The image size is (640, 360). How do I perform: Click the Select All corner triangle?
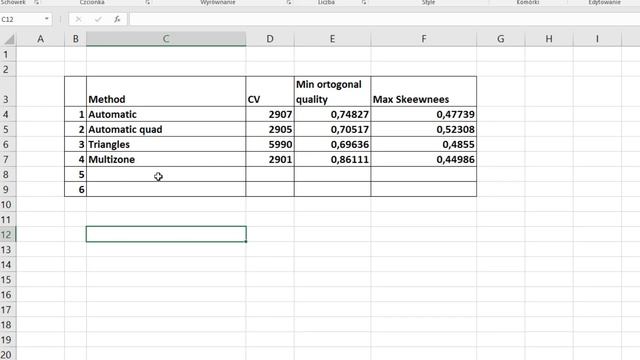tap(9, 39)
